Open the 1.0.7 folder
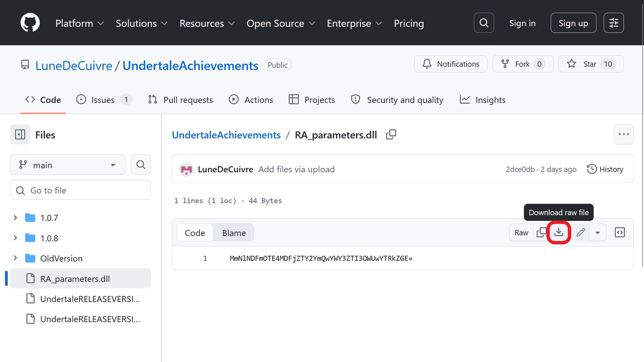This screenshot has height=362, width=644. click(49, 218)
